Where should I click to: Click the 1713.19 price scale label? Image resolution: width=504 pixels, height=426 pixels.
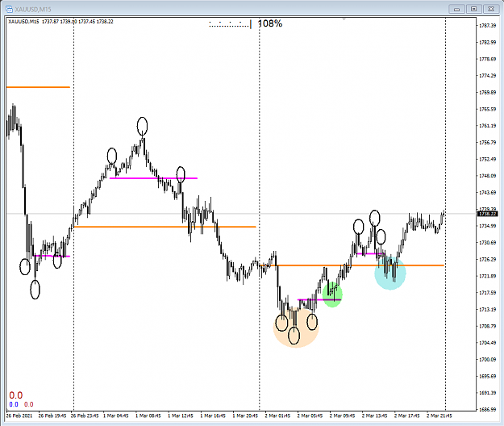[488, 310]
